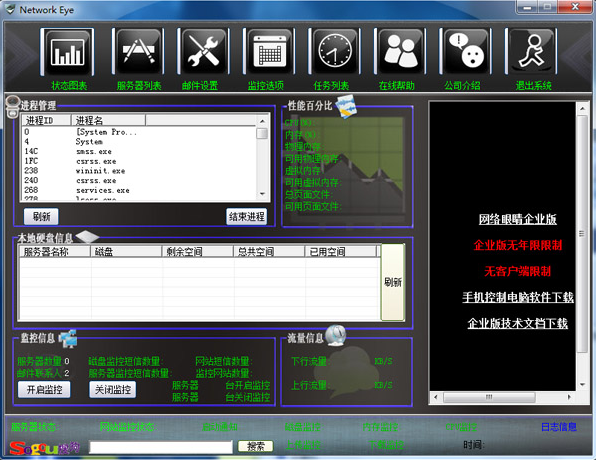Click process list scroll up arrow
The width and height of the screenshot is (596, 460).
click(262, 121)
